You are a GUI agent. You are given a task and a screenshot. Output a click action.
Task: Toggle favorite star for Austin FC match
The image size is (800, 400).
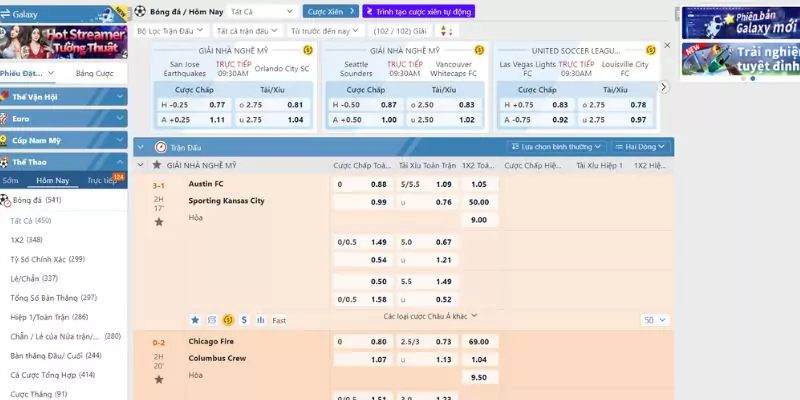coord(159,222)
